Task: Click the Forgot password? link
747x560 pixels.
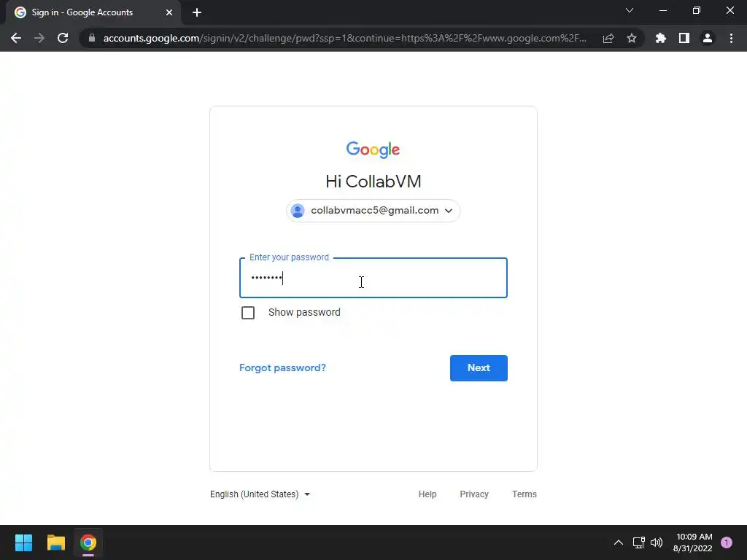Action: tap(282, 367)
